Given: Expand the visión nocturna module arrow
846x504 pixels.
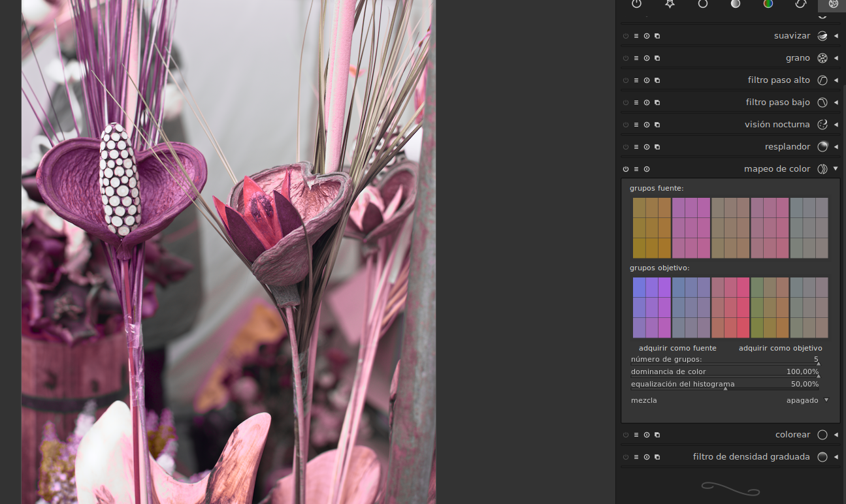Looking at the screenshot, I should coord(836,125).
